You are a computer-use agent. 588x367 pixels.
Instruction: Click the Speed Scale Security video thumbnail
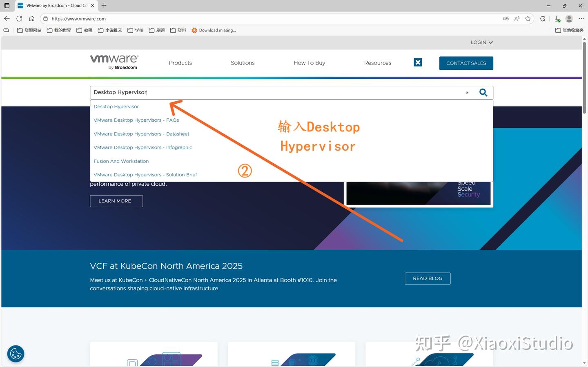click(419, 194)
